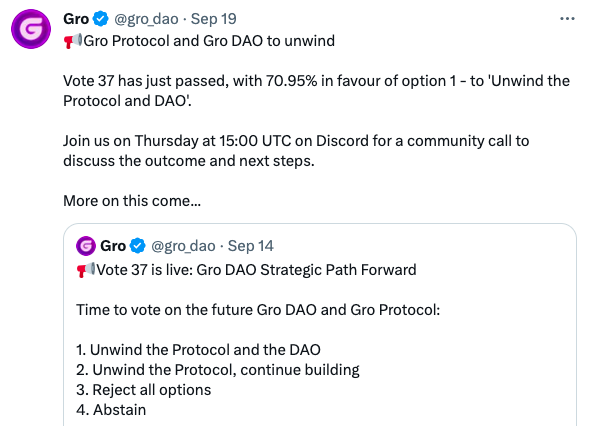Open the Gro display name in main tweet
Screen dimensions: 590x426
point(76,19)
